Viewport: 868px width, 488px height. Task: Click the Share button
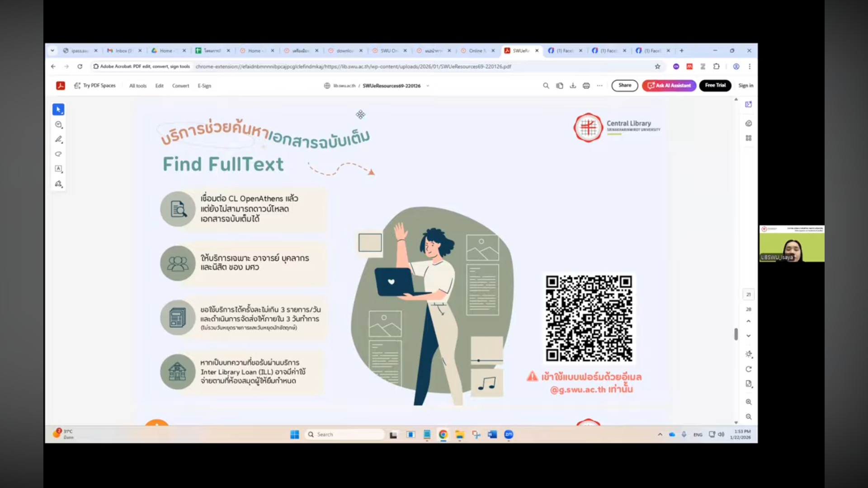click(625, 85)
